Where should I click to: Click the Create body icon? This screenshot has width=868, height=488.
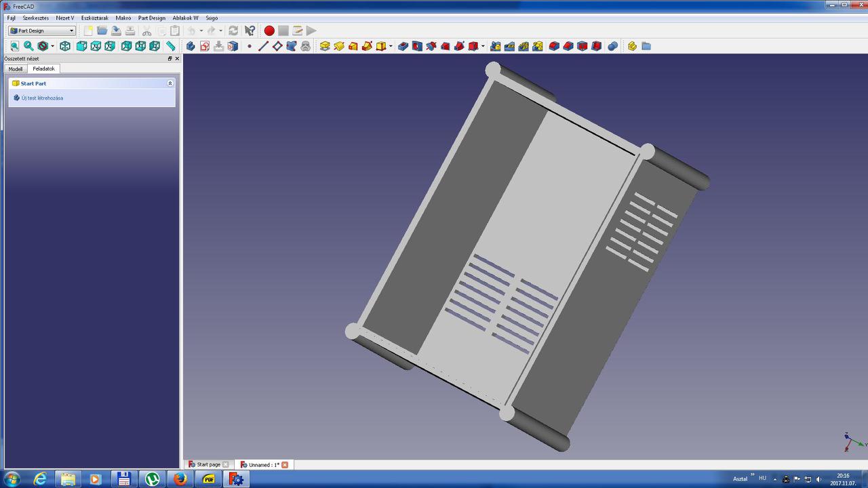[191, 46]
